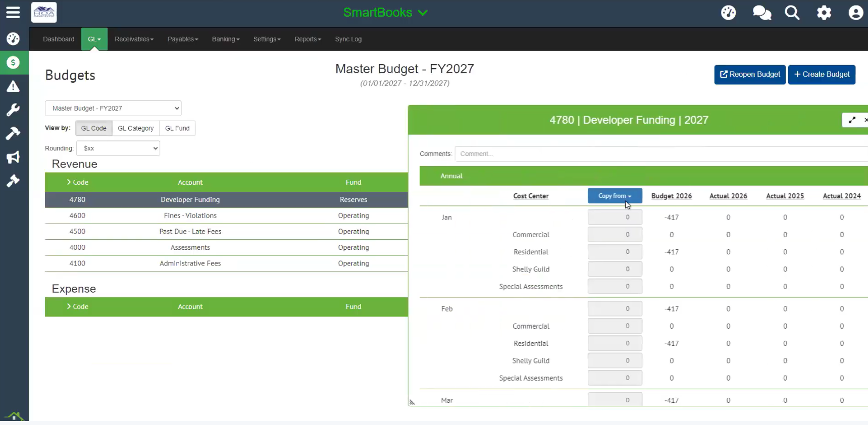Open the sidebar gavel icon

(13, 181)
